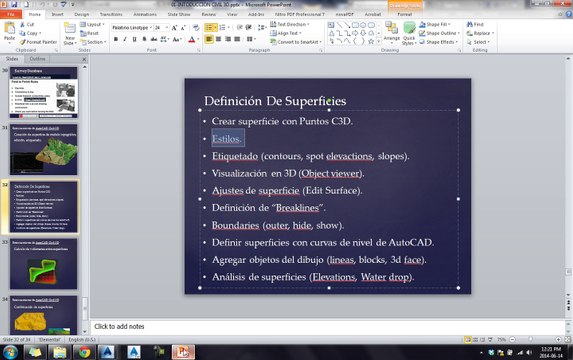The image size is (573, 360).
Task: Click Windows Start button
Action: pyautogui.click(x=11, y=352)
